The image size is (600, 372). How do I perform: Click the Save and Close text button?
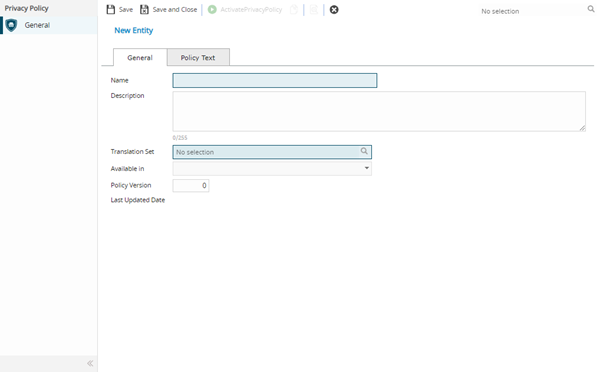175,10
